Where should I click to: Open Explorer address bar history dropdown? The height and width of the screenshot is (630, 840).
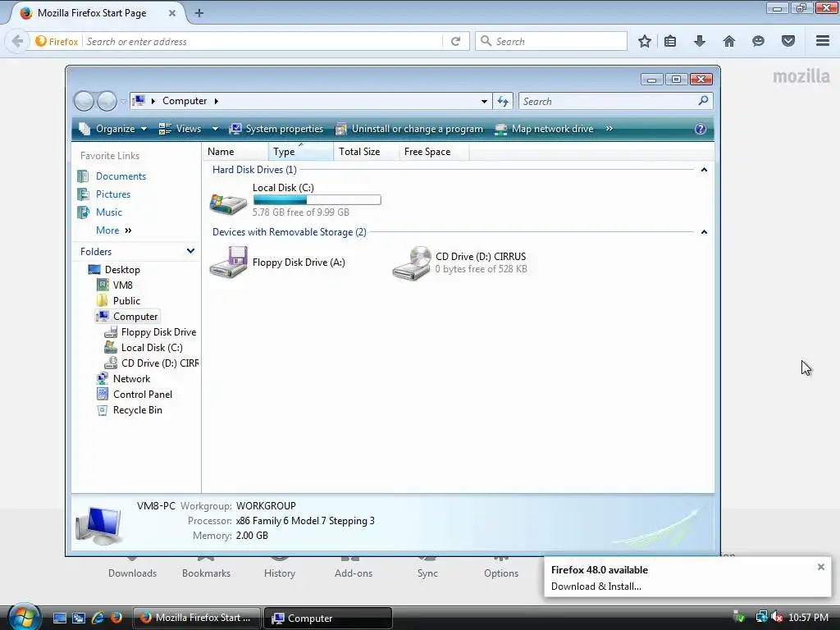(x=484, y=101)
